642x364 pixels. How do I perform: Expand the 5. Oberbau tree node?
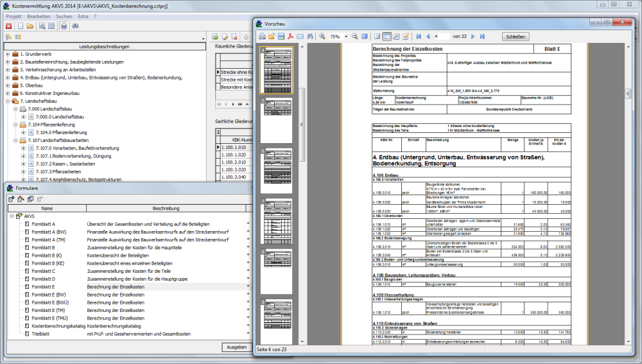point(7,85)
